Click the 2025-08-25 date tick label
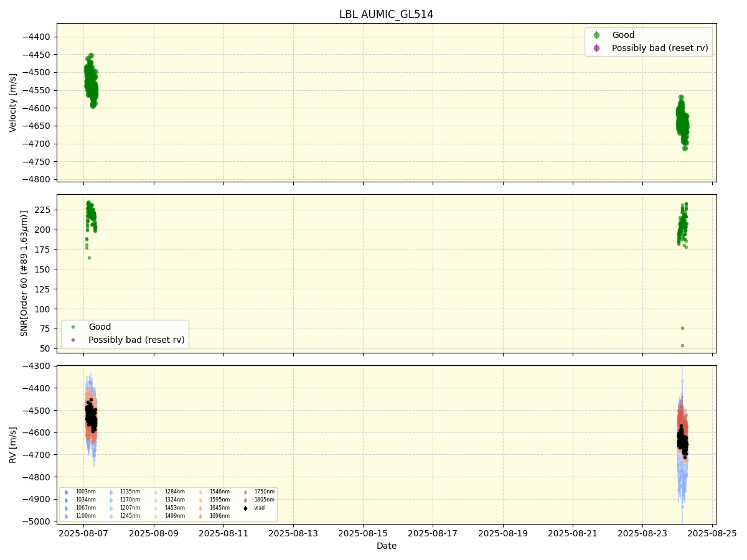747x560 pixels. [x=712, y=533]
